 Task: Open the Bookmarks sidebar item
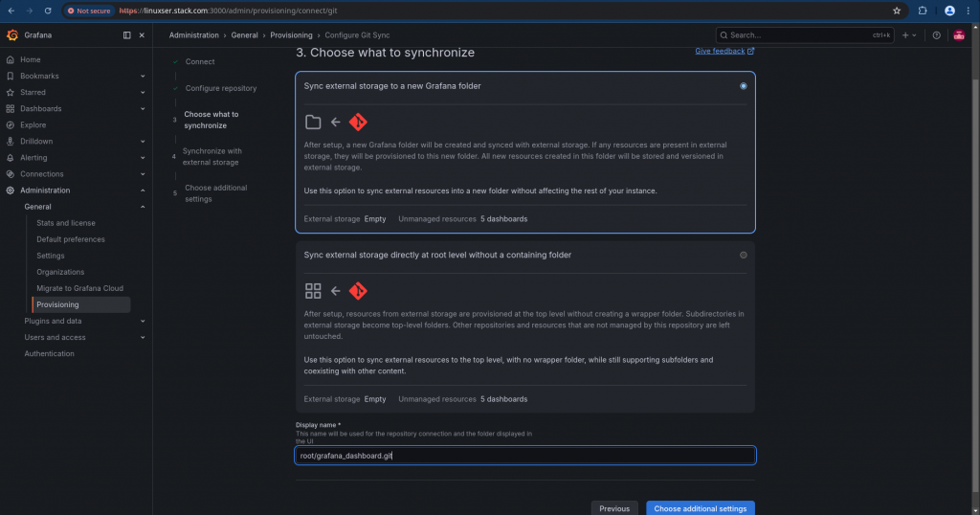click(39, 76)
